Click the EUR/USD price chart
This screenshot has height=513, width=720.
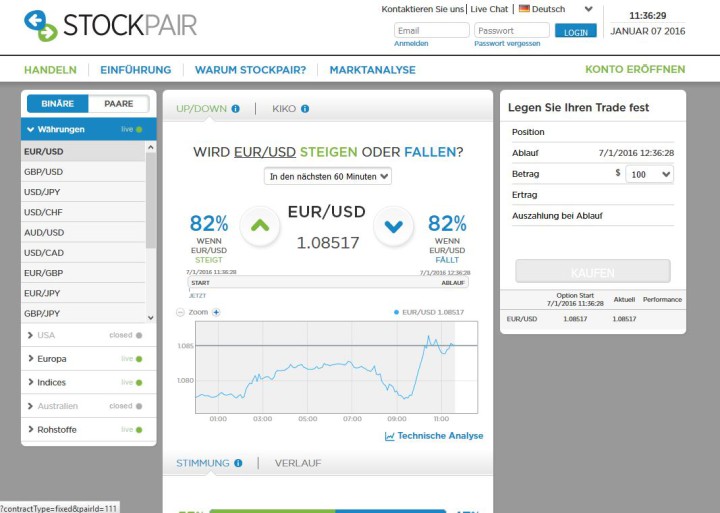[x=337, y=367]
